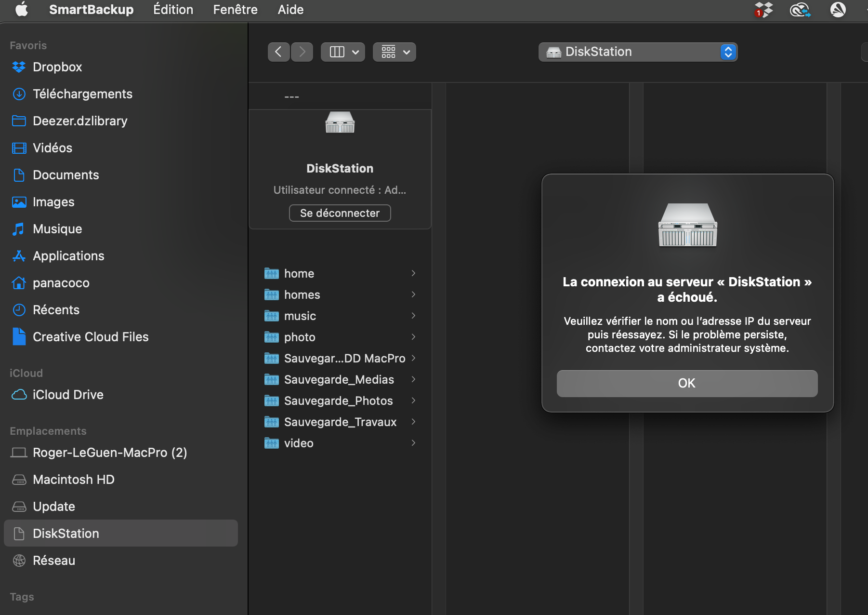868x615 pixels.
Task: Click the round menu bar status icon
Action: pos(838,10)
